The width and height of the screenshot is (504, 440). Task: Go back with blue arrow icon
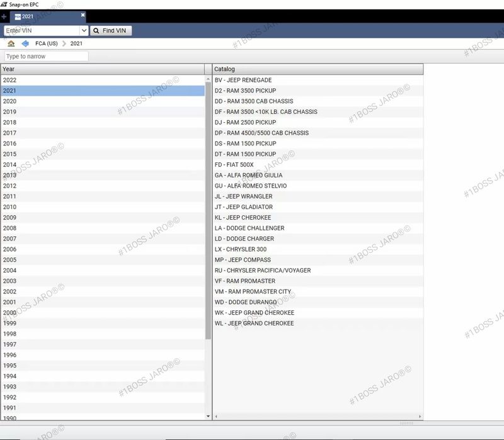(x=25, y=43)
